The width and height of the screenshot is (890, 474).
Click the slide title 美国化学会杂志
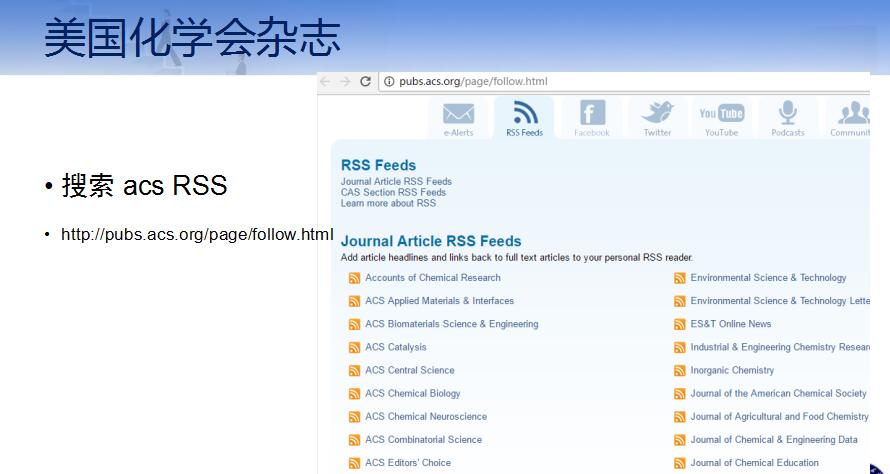tap(192, 37)
